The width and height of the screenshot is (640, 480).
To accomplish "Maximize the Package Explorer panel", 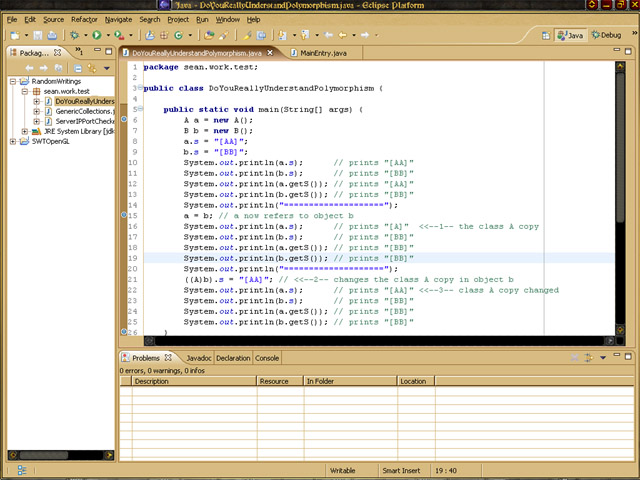I will click(109, 51).
